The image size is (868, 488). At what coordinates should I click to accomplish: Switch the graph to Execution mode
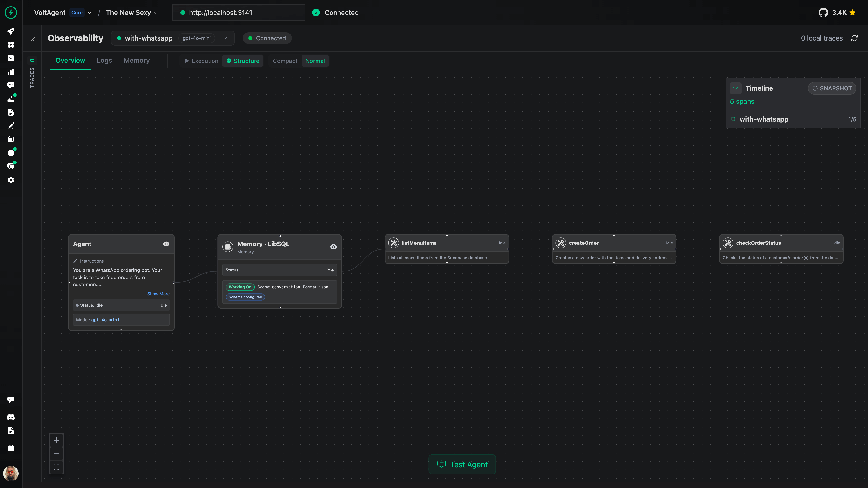(x=201, y=61)
